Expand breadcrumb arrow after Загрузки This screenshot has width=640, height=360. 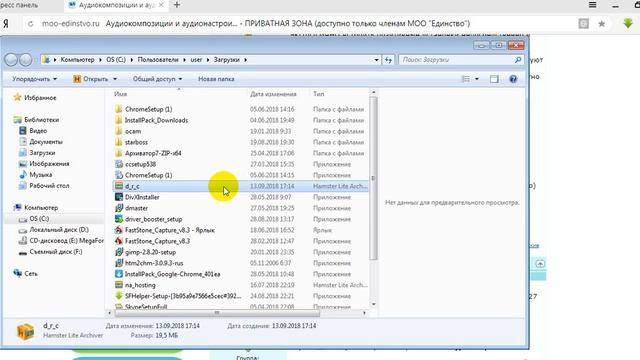(245, 60)
